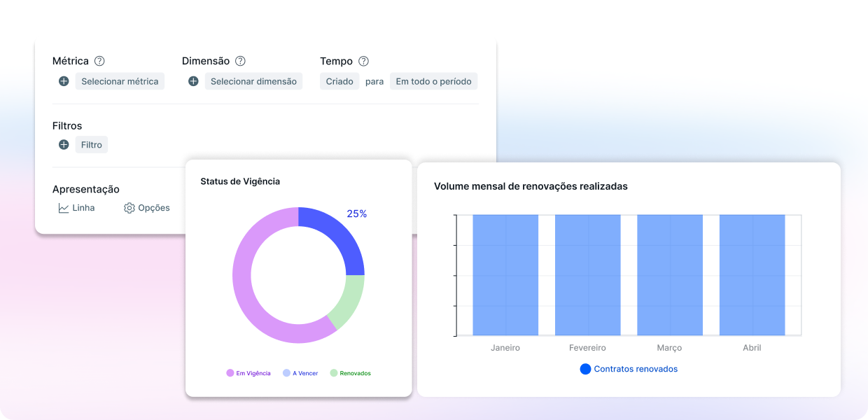Toggle A Vencer legend series
868x420 pixels.
(x=300, y=373)
